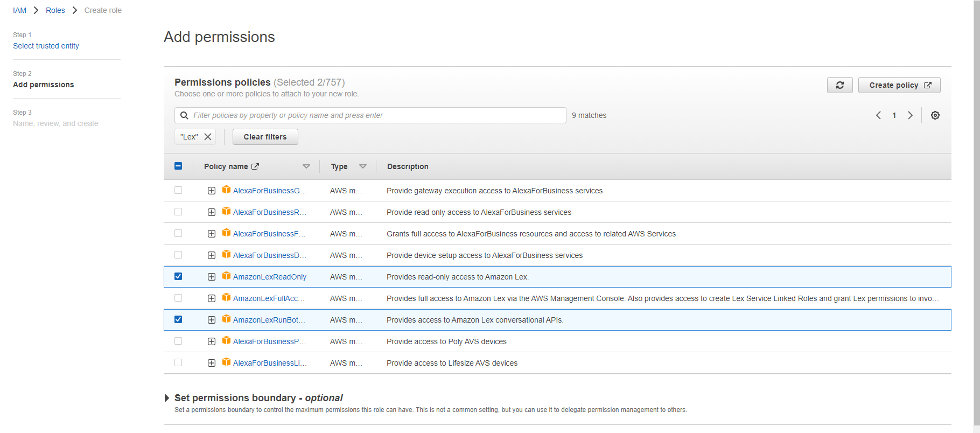This screenshot has width=980, height=433.
Task: Expand the Set permissions boundary section
Action: pos(167,398)
